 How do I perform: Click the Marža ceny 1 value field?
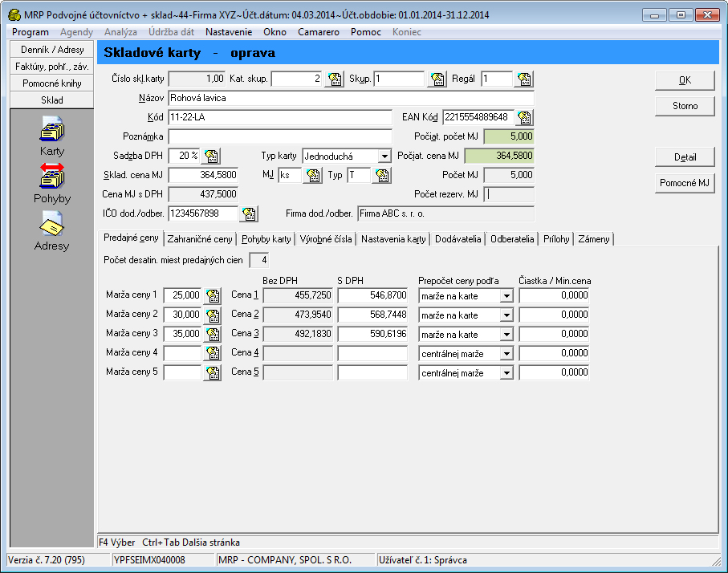pos(182,295)
